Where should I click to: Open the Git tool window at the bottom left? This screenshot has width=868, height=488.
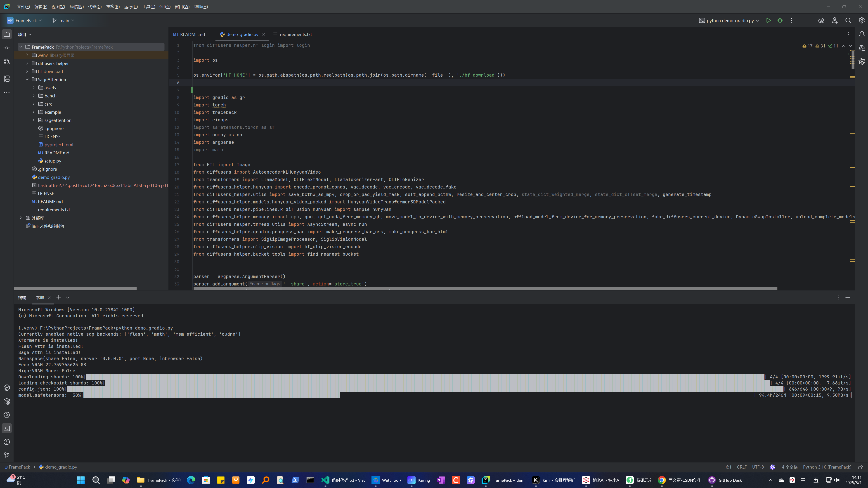[7, 455]
